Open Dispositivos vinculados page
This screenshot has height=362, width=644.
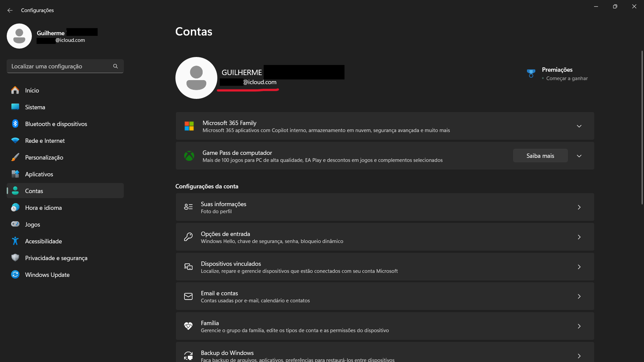pos(385,267)
